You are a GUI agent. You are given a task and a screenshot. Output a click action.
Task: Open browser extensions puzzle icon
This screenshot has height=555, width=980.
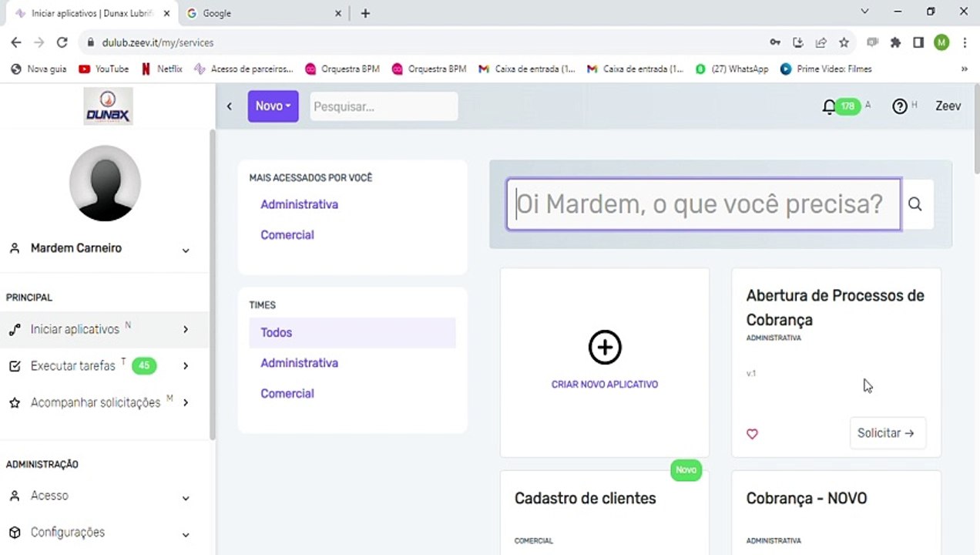click(895, 42)
